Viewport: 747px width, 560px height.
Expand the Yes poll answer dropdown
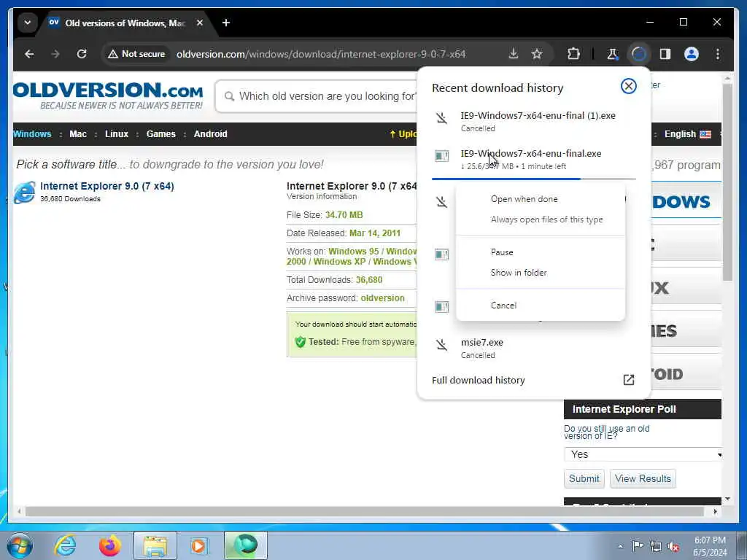(643, 454)
